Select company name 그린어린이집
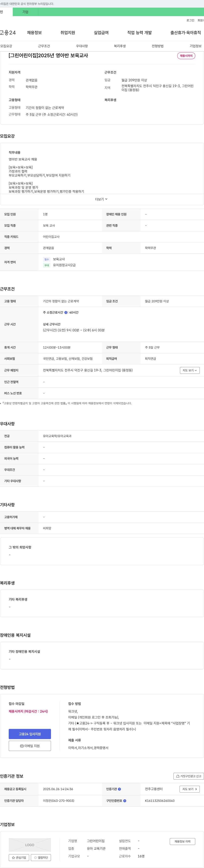 click(96, 841)
